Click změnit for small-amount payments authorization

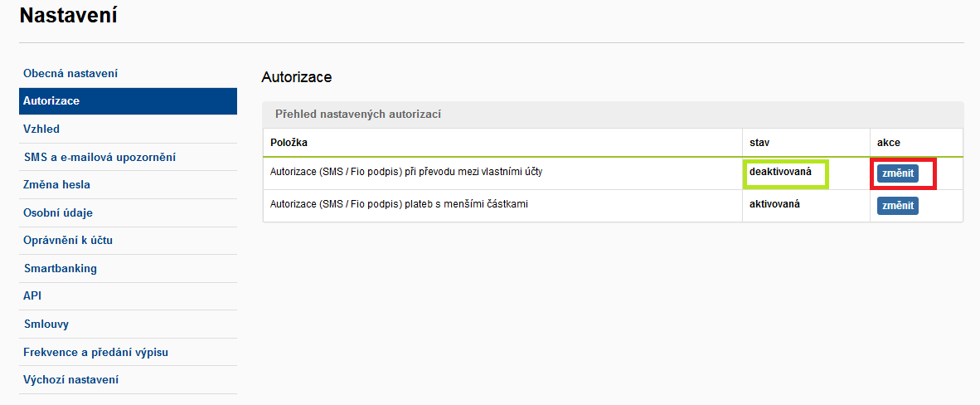point(897,205)
